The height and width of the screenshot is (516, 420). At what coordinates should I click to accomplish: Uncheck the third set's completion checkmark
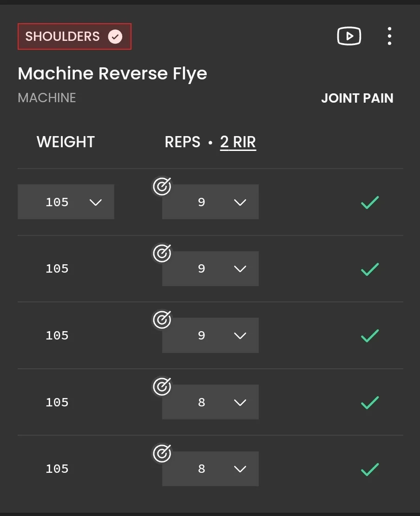(x=370, y=335)
